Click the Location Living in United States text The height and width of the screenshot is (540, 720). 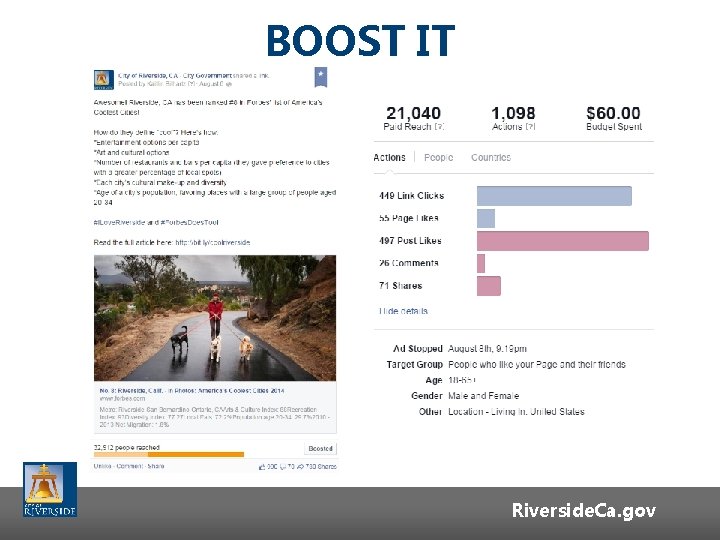click(x=516, y=411)
